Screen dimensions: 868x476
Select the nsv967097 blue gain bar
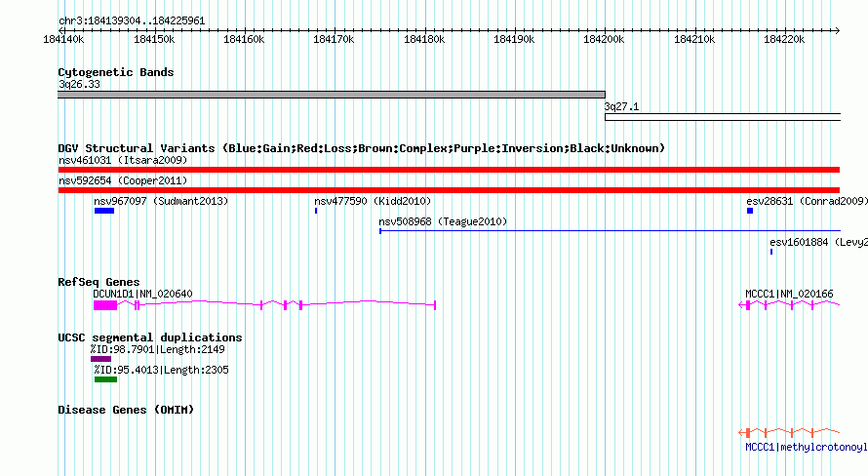coord(104,211)
